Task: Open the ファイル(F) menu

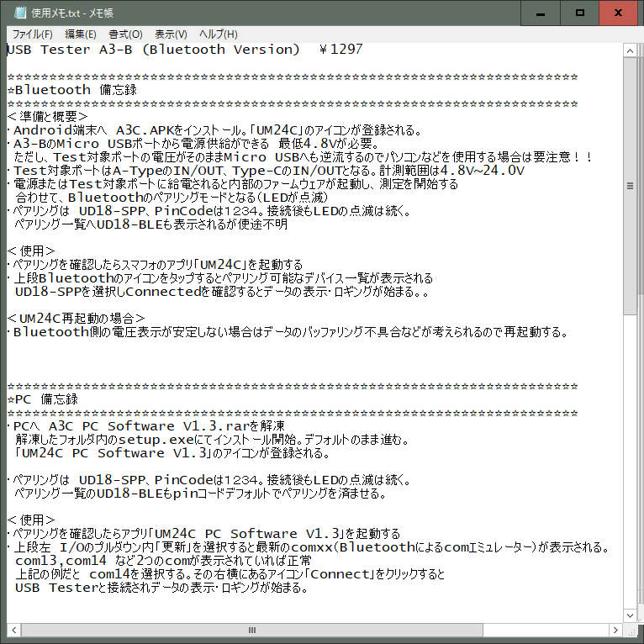Action: click(x=32, y=34)
